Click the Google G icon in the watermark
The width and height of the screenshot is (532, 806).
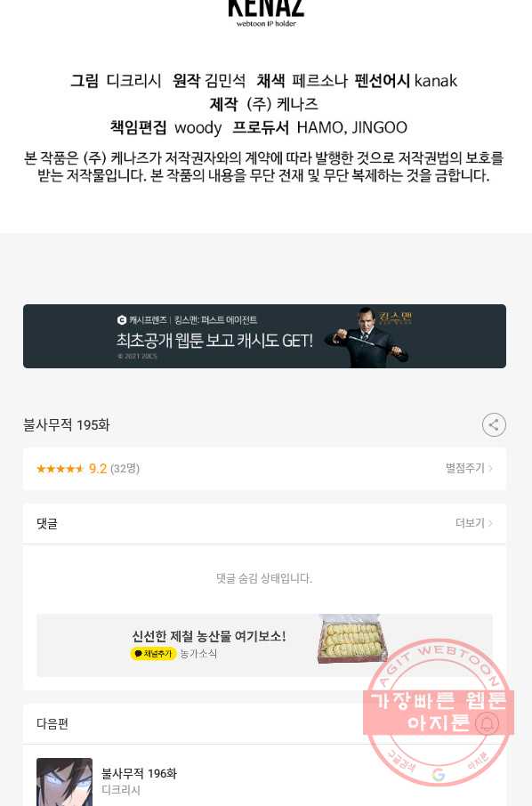(x=439, y=775)
